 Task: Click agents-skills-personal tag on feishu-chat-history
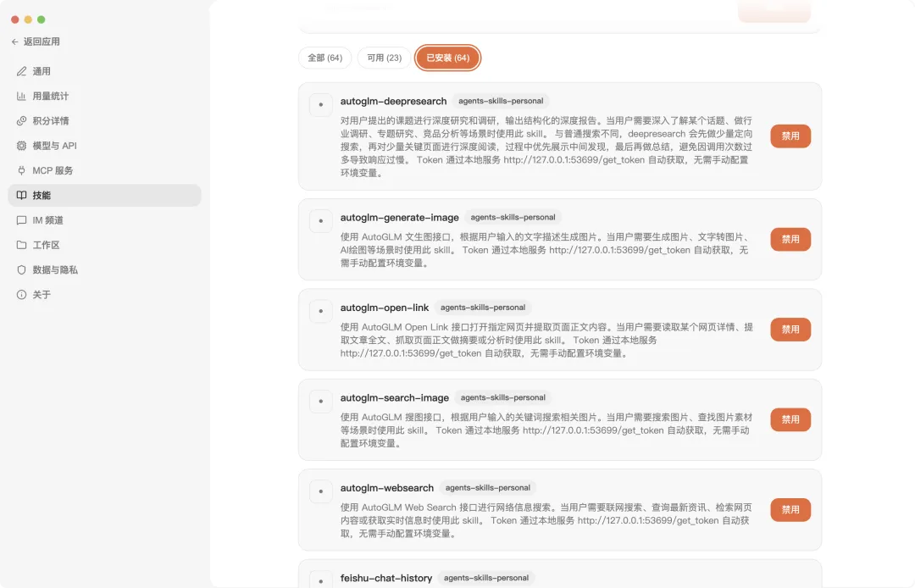(x=486, y=578)
